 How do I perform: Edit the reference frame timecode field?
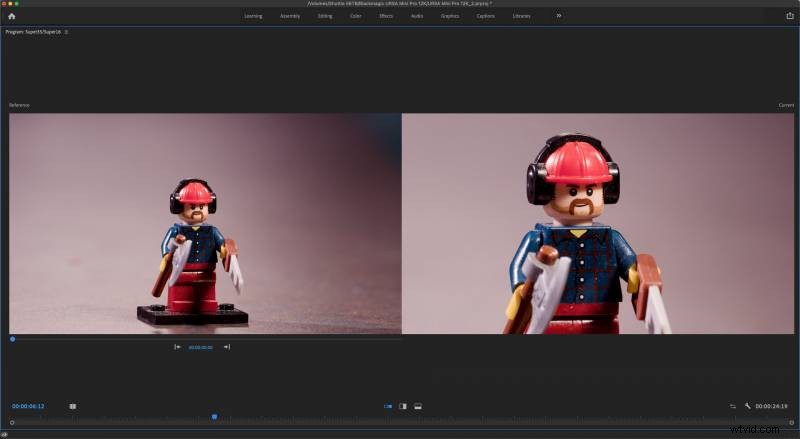click(201, 347)
